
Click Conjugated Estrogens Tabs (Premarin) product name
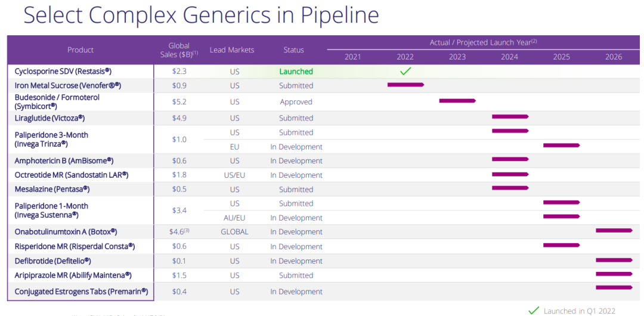click(81, 292)
